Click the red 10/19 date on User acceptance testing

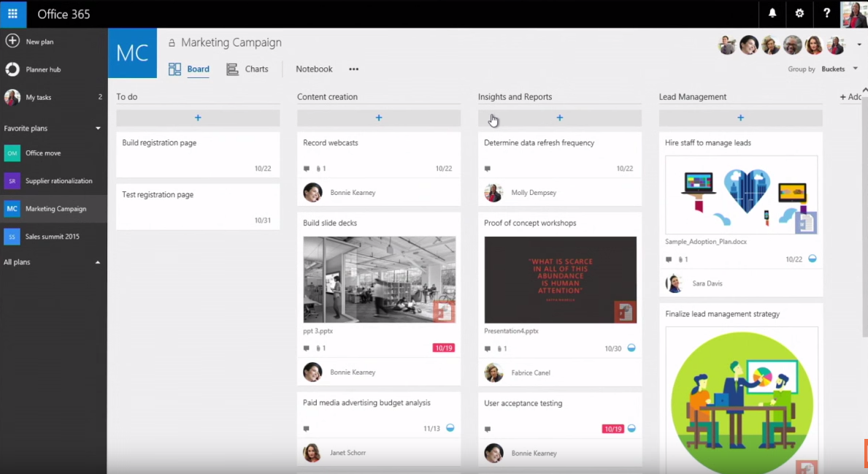612,429
